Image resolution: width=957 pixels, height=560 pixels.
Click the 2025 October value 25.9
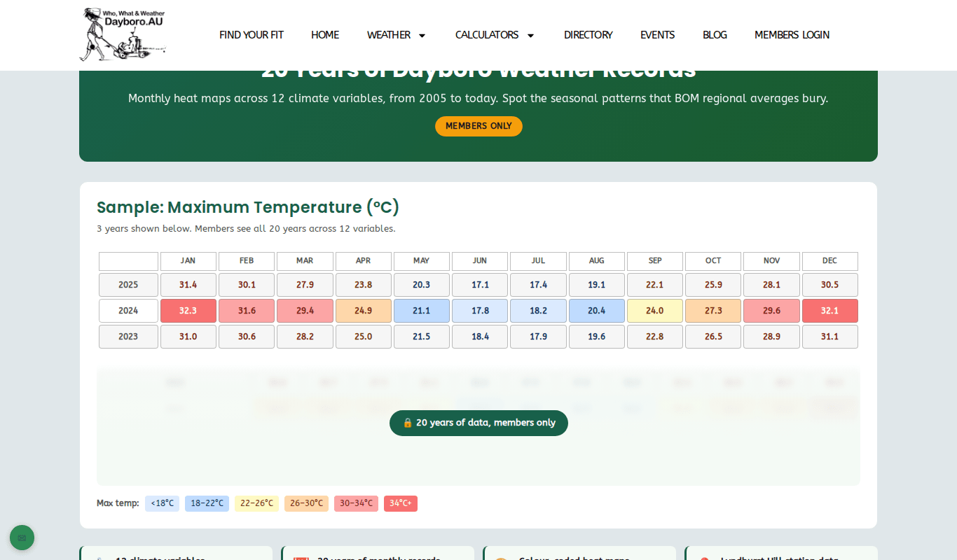point(713,285)
